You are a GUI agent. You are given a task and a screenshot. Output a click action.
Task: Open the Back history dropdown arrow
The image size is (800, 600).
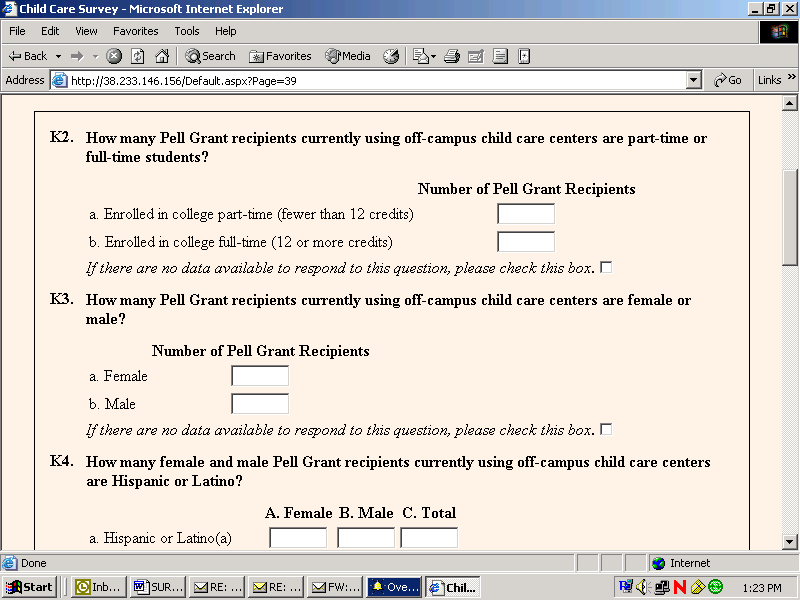tap(58, 56)
